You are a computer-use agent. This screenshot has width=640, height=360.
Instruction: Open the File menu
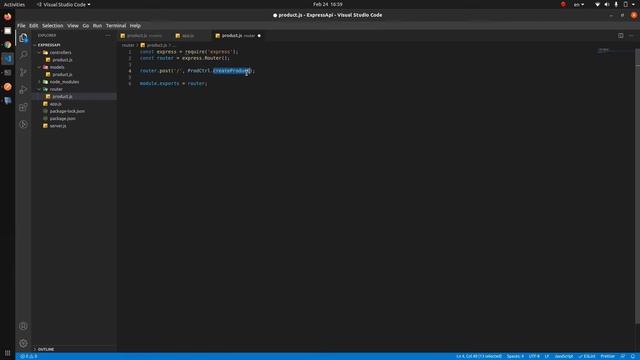[21, 26]
